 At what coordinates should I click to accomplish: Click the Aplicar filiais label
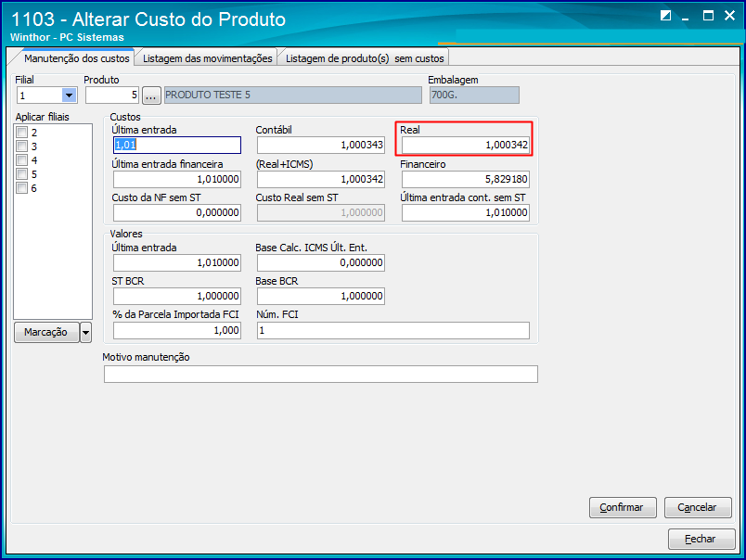43,117
